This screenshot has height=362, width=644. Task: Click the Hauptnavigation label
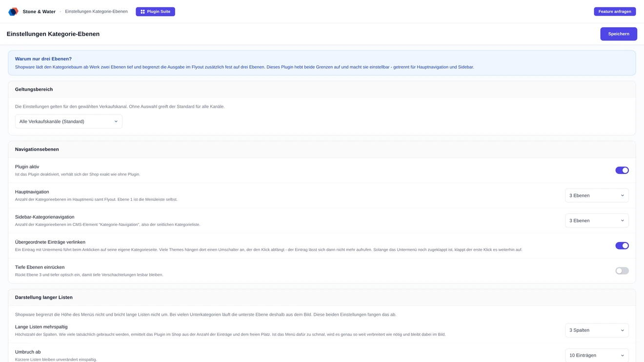(32, 192)
